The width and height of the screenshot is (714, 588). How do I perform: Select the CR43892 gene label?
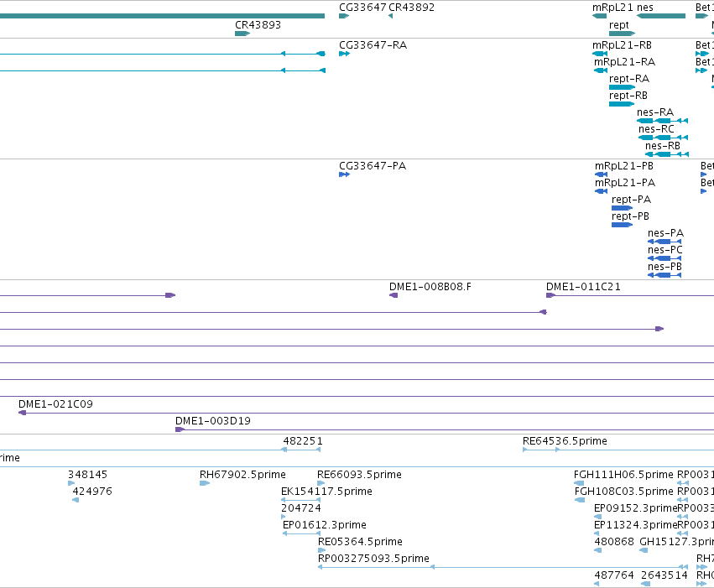click(411, 8)
